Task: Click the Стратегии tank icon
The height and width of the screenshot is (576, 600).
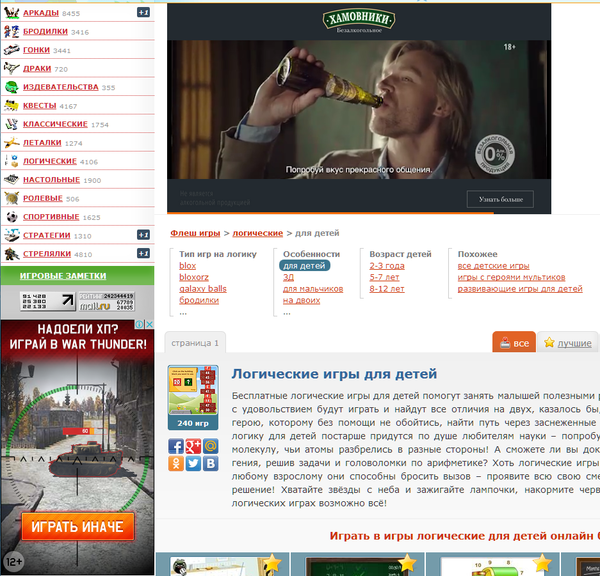Action: tap(11, 235)
